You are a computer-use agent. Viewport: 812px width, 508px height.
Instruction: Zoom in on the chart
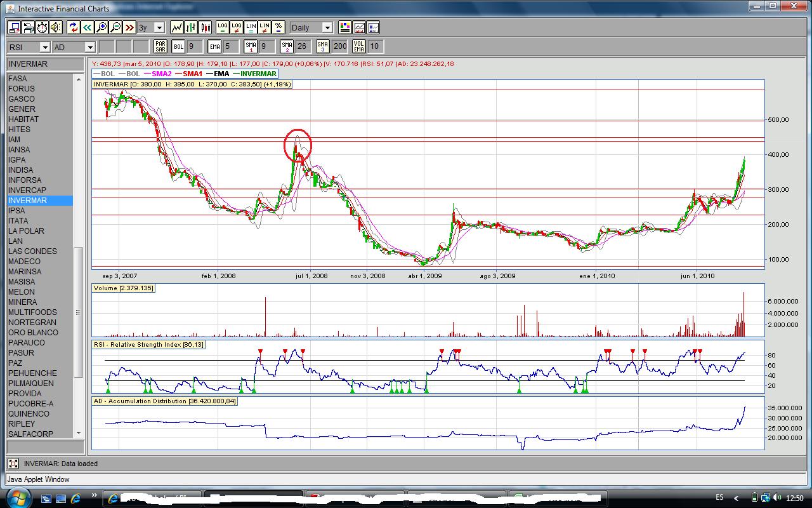(x=101, y=27)
